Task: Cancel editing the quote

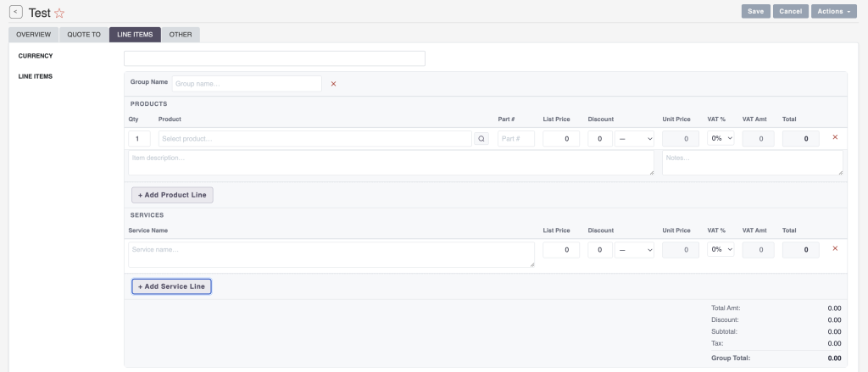Action: pos(791,12)
